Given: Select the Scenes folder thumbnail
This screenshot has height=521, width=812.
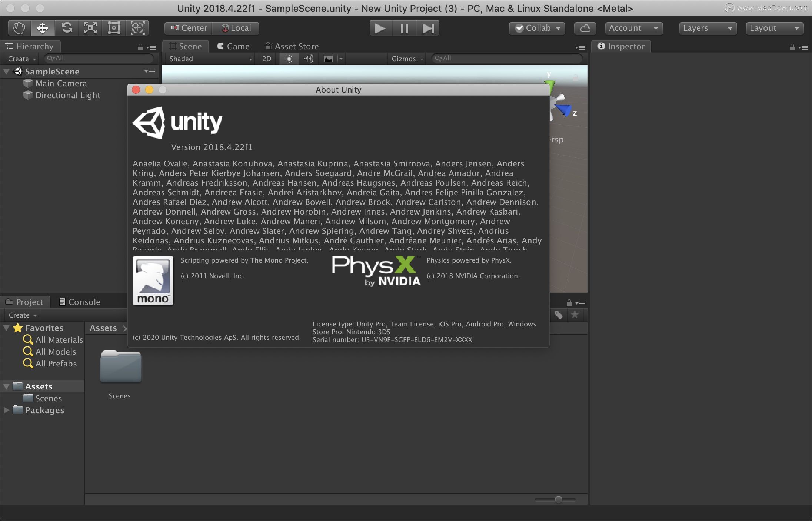Looking at the screenshot, I should pyautogui.click(x=120, y=366).
